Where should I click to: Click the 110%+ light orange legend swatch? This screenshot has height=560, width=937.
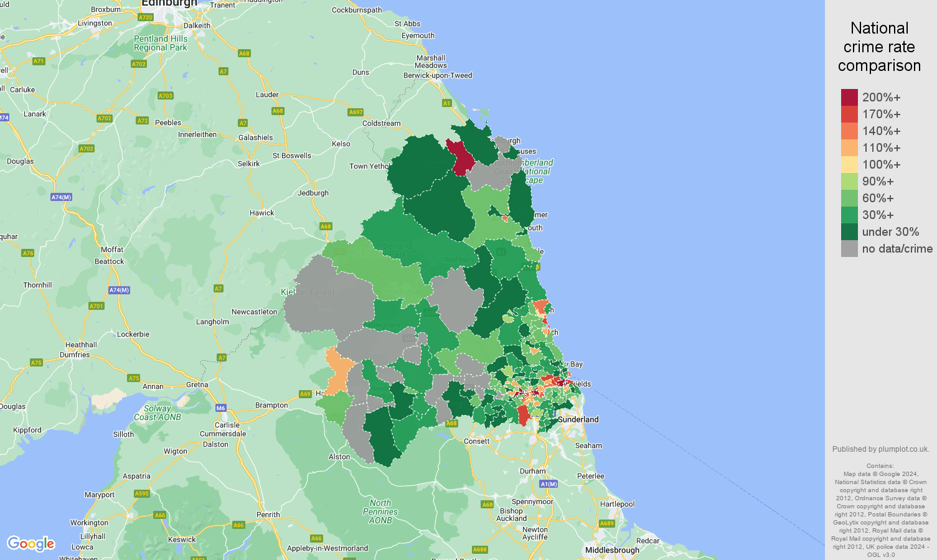pyautogui.click(x=849, y=147)
